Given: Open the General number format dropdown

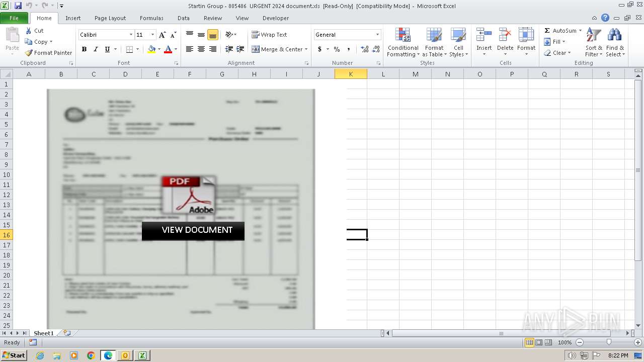Looking at the screenshot, I should point(377,35).
